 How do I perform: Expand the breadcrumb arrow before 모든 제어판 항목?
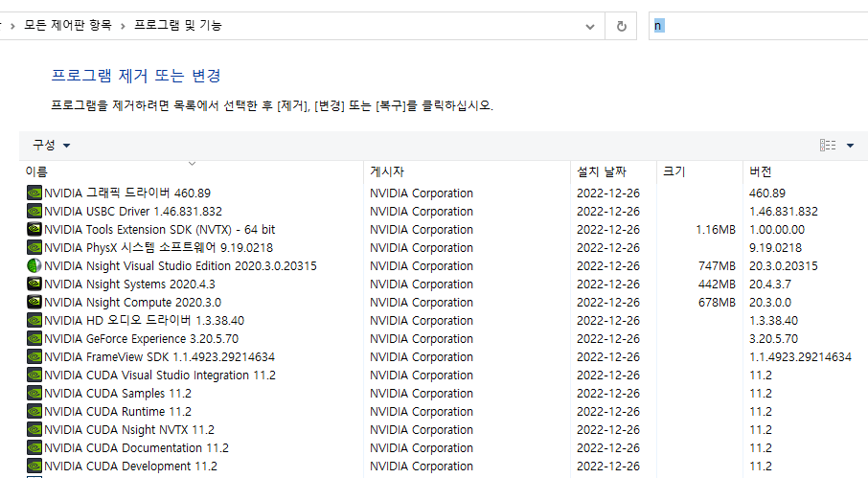point(12,26)
